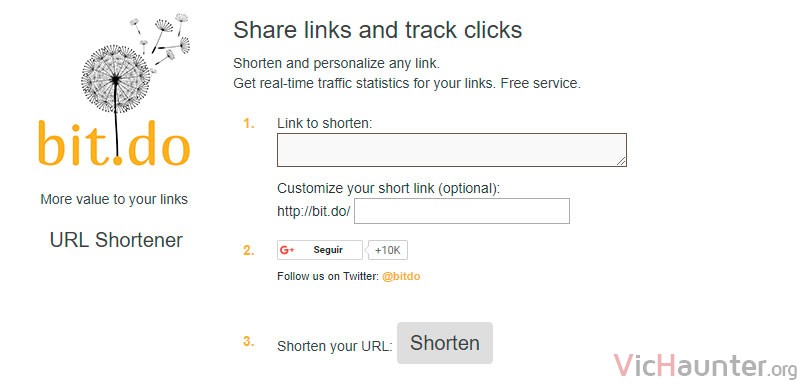
Task: Click the orange step 1 number
Action: pos(249,124)
